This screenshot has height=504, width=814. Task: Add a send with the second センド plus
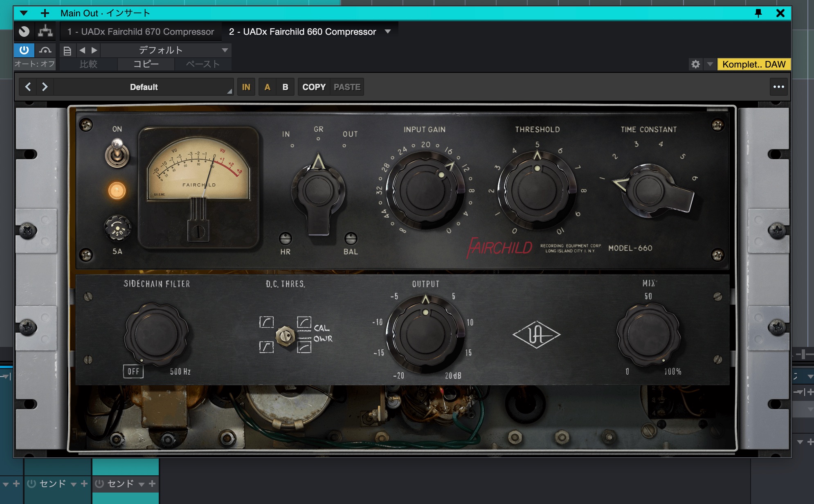(x=152, y=484)
